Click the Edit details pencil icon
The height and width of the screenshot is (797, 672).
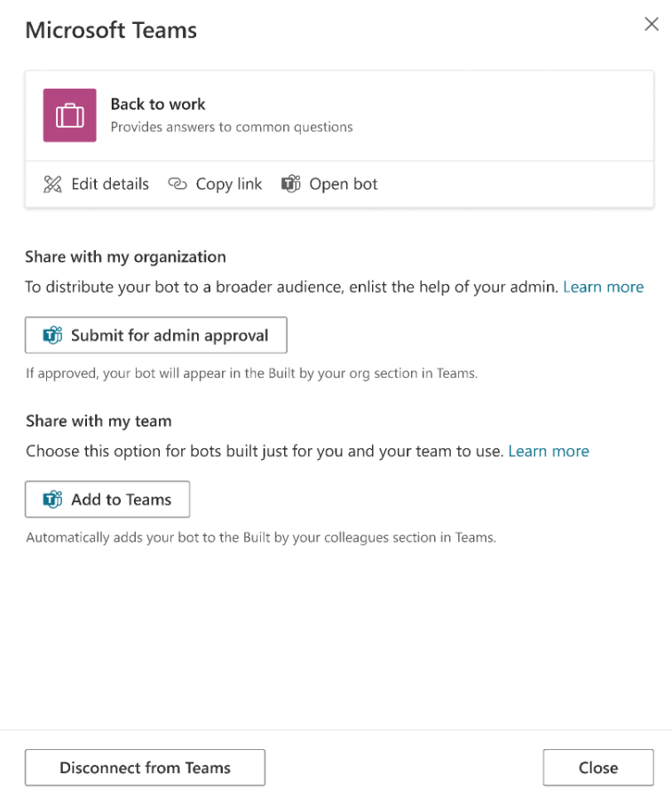pos(52,184)
